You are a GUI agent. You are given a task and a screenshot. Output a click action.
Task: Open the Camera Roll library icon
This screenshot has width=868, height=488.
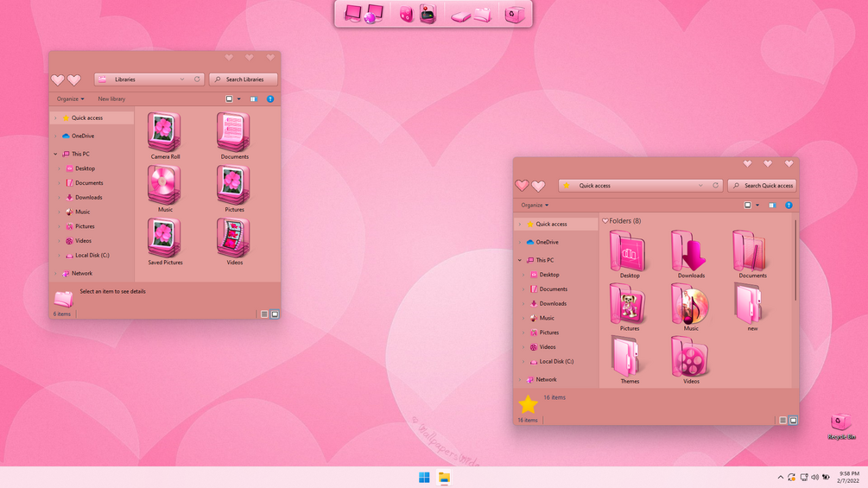coord(164,131)
